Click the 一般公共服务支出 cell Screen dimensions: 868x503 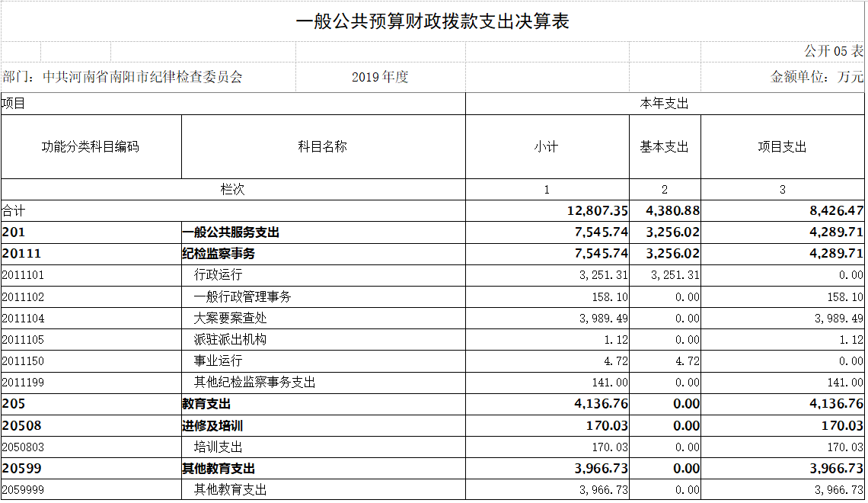point(324,232)
